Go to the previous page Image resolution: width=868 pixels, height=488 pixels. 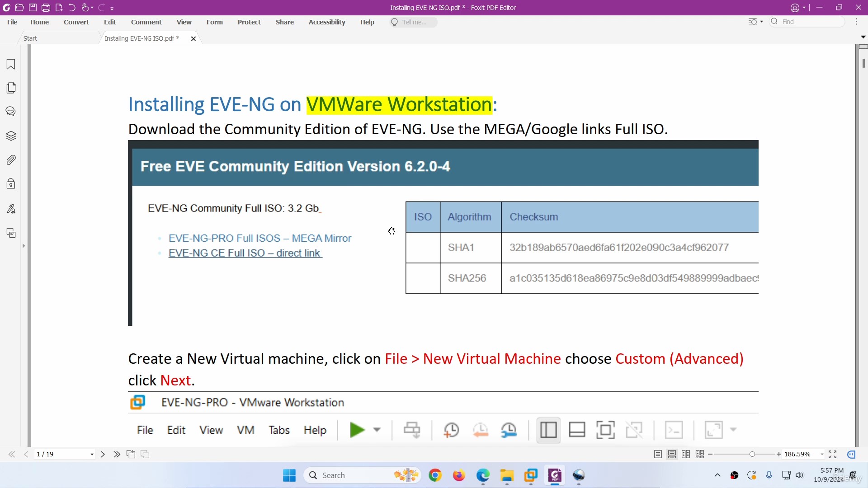(26, 454)
